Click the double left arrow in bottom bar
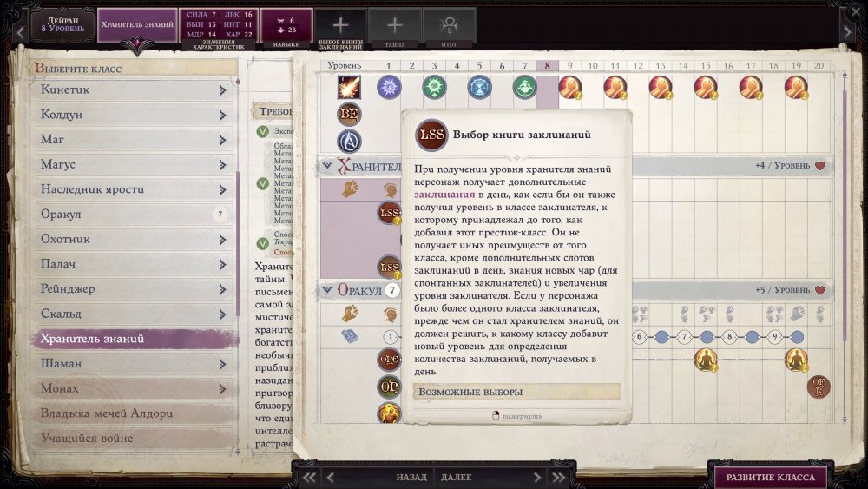 pyautogui.click(x=309, y=477)
